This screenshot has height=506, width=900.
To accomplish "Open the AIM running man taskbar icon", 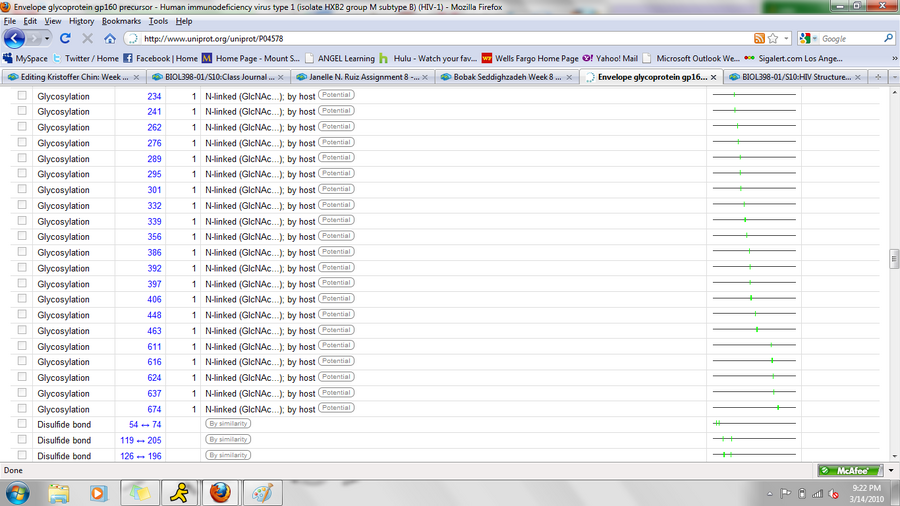I will pyautogui.click(x=179, y=492).
